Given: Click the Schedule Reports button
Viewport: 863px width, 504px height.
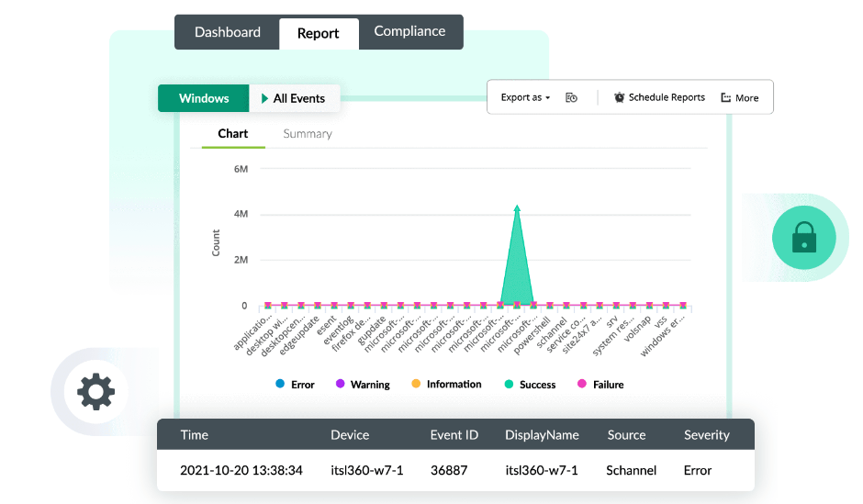Looking at the screenshot, I should [659, 97].
